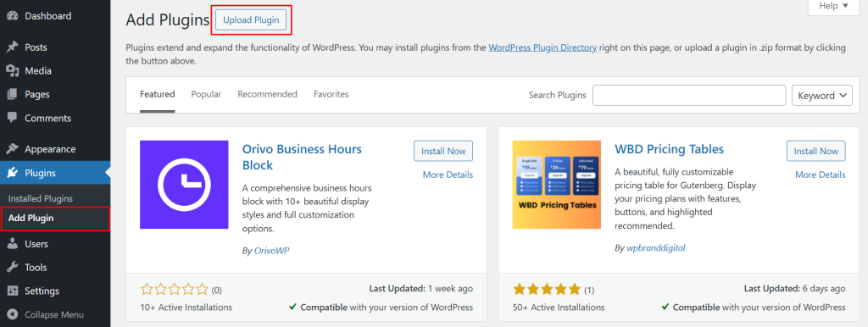Image resolution: width=868 pixels, height=327 pixels.
Task: Open the Dashboard menu
Action: pos(55,16)
